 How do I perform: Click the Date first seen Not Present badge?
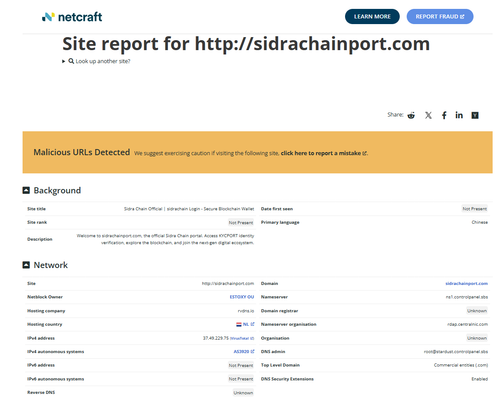point(475,209)
